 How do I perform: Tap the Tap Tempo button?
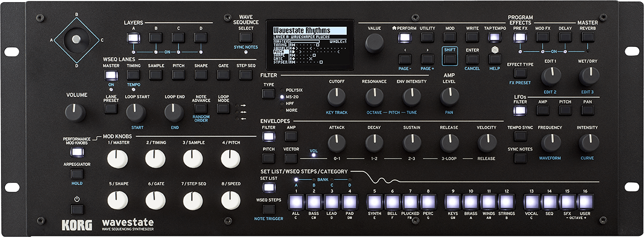[495, 37]
